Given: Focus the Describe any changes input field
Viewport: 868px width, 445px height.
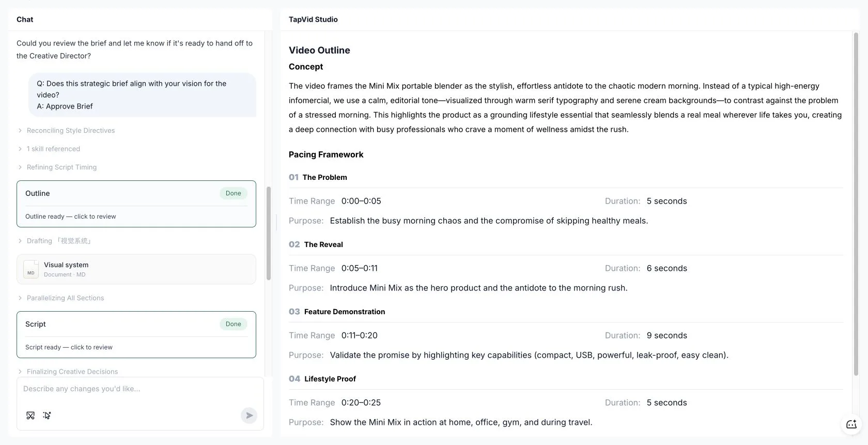Looking at the screenshot, I should (x=140, y=389).
